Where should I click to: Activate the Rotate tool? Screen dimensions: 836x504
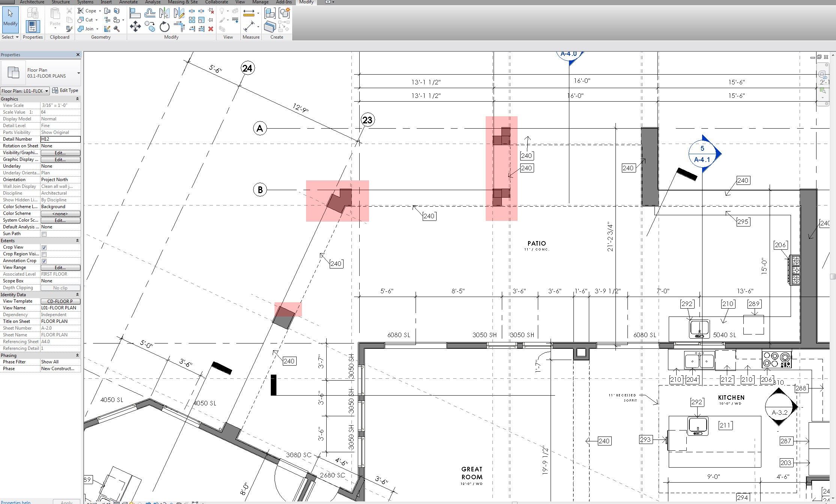(x=164, y=27)
